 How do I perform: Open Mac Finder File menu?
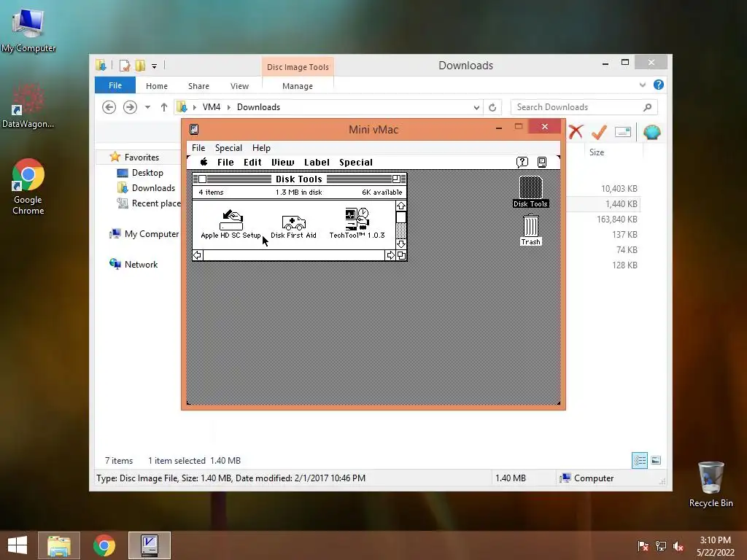(225, 162)
